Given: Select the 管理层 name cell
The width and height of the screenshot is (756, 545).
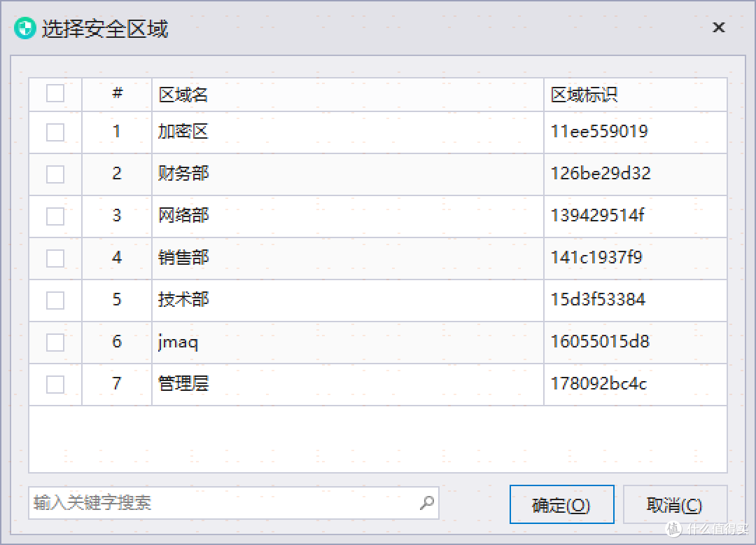Looking at the screenshot, I should 348,385.
